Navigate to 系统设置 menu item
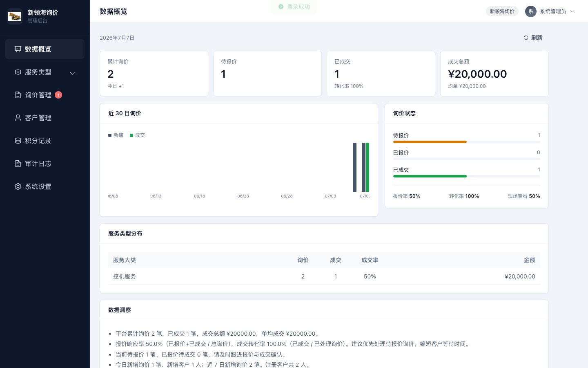The width and height of the screenshot is (588, 368). point(45,186)
